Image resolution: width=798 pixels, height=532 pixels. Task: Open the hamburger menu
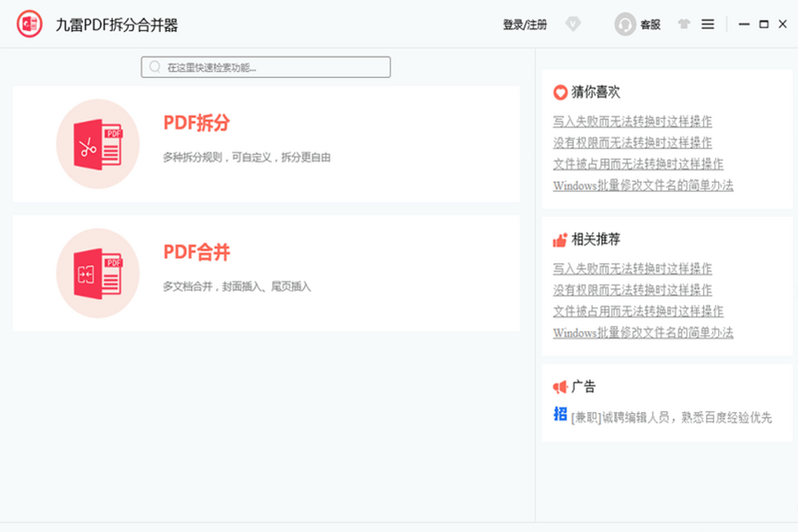[x=708, y=24]
